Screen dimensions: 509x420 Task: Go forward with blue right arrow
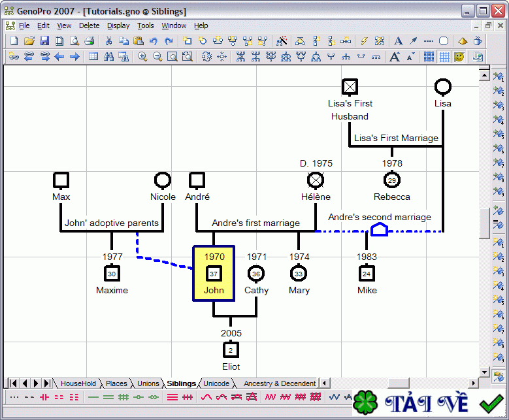(x=74, y=57)
